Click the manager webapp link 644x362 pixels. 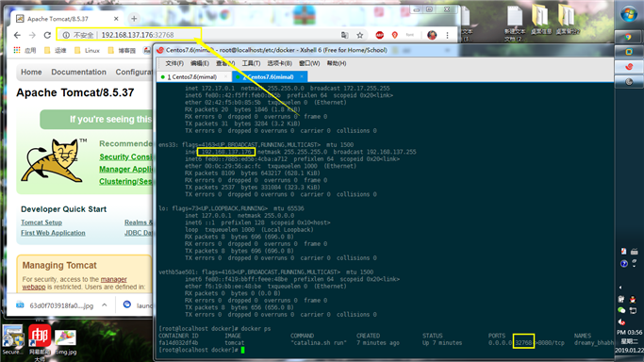pyautogui.click(x=114, y=279)
